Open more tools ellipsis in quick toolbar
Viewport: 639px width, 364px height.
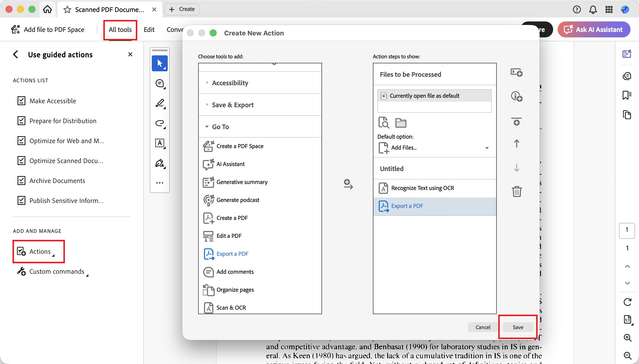(160, 183)
